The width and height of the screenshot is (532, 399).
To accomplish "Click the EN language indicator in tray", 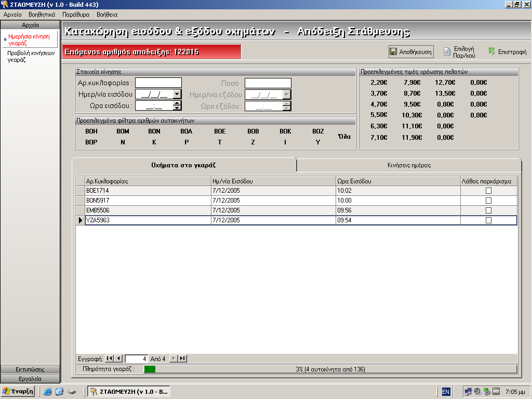I will pyautogui.click(x=445, y=392).
